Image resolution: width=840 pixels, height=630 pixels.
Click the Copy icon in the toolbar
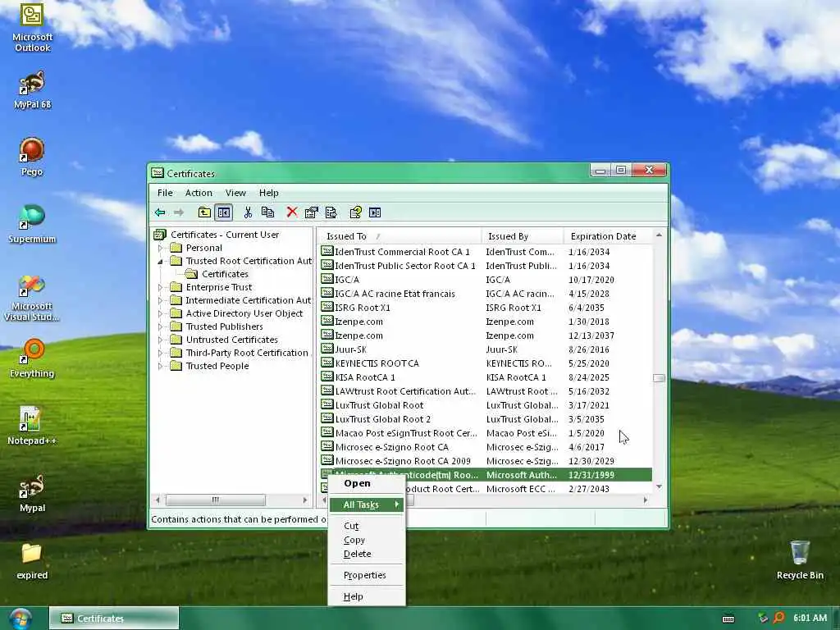268,212
